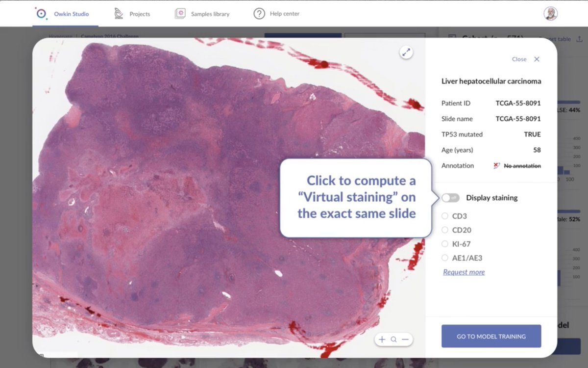Click the X close icon
Image resolution: width=588 pixels, height=368 pixels.
(537, 59)
